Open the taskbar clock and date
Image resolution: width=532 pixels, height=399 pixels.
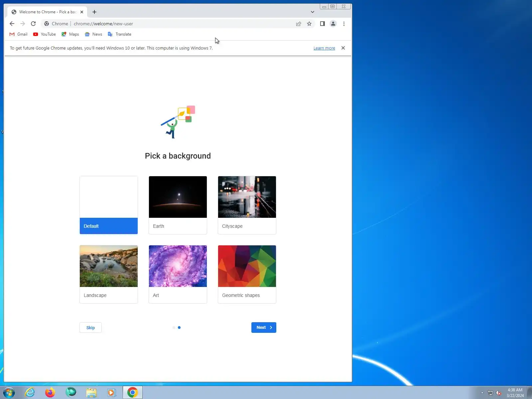pos(515,393)
